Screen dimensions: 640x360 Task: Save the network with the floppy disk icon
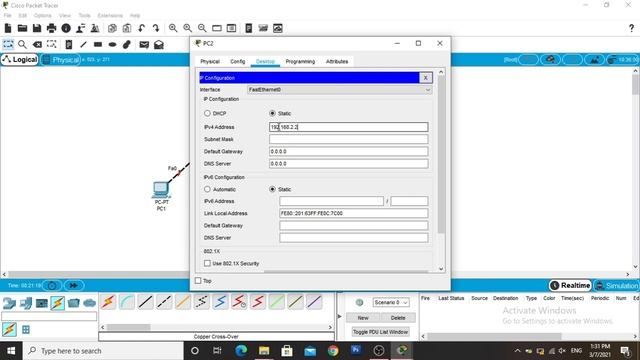point(37,28)
